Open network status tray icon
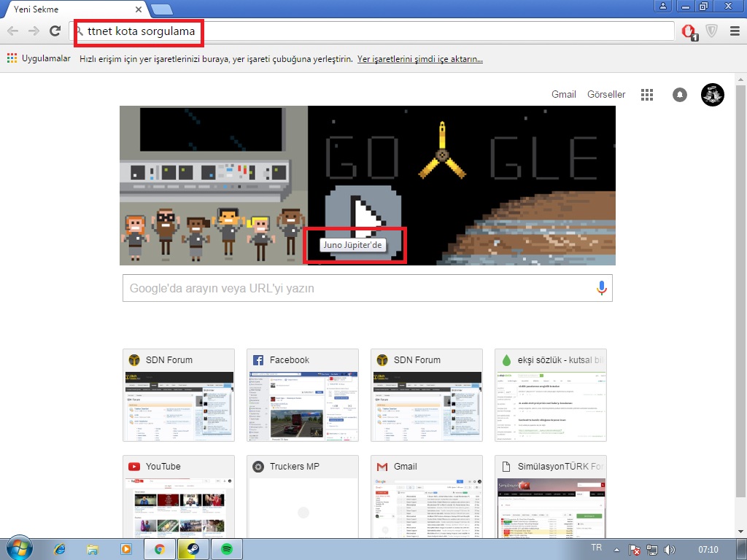The width and height of the screenshot is (747, 560). (651, 550)
